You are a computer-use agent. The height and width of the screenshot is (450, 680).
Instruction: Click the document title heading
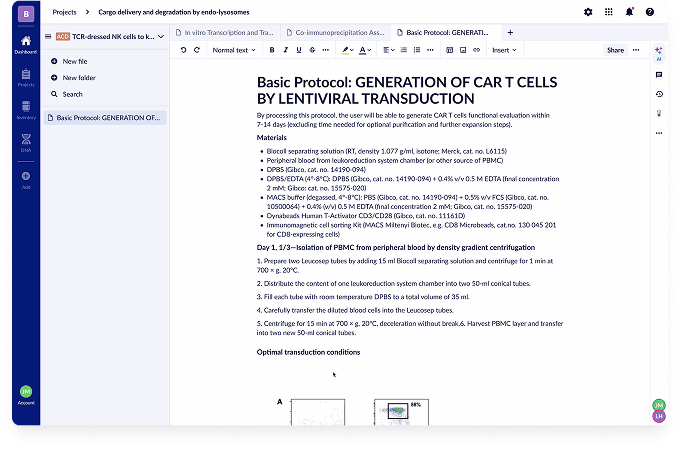407,90
